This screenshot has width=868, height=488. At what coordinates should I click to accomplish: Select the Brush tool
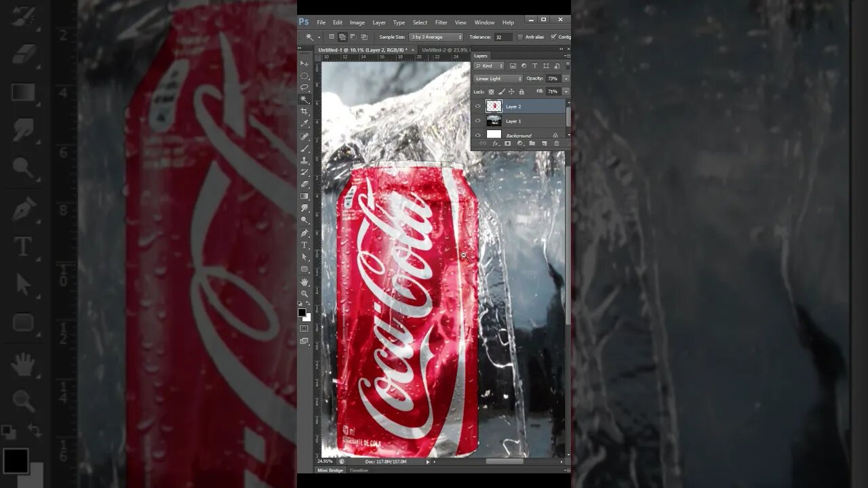[304, 148]
